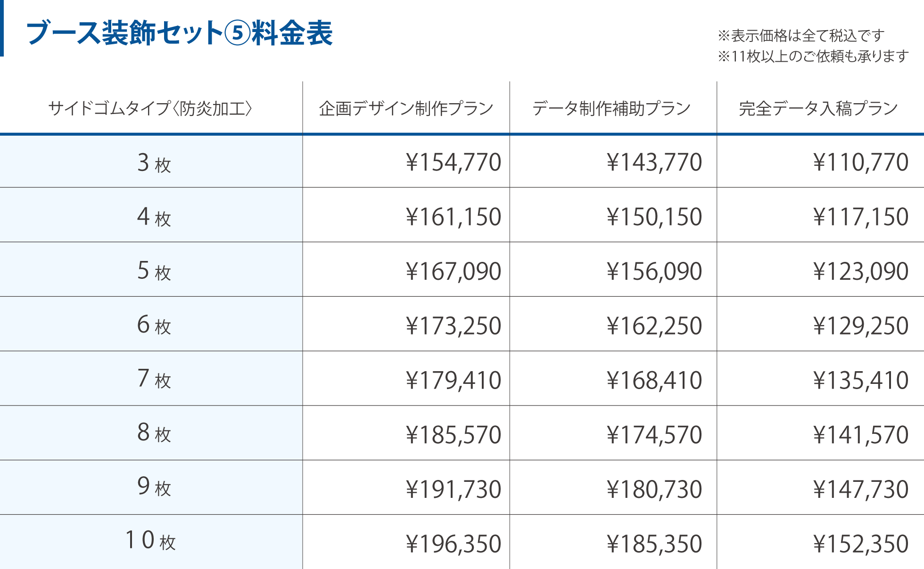Image resolution: width=924 pixels, height=569 pixels.
Task: Click the ¥173,250 price cell
Action: point(453,325)
